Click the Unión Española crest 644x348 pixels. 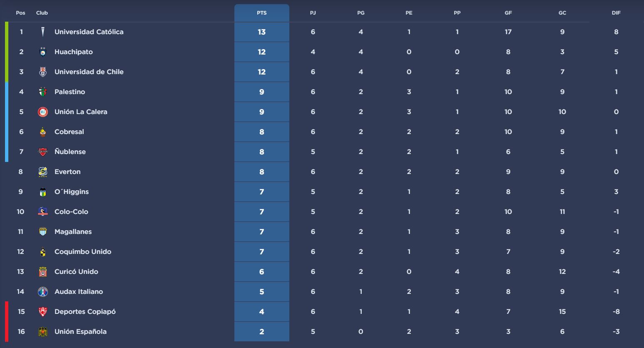43,332
